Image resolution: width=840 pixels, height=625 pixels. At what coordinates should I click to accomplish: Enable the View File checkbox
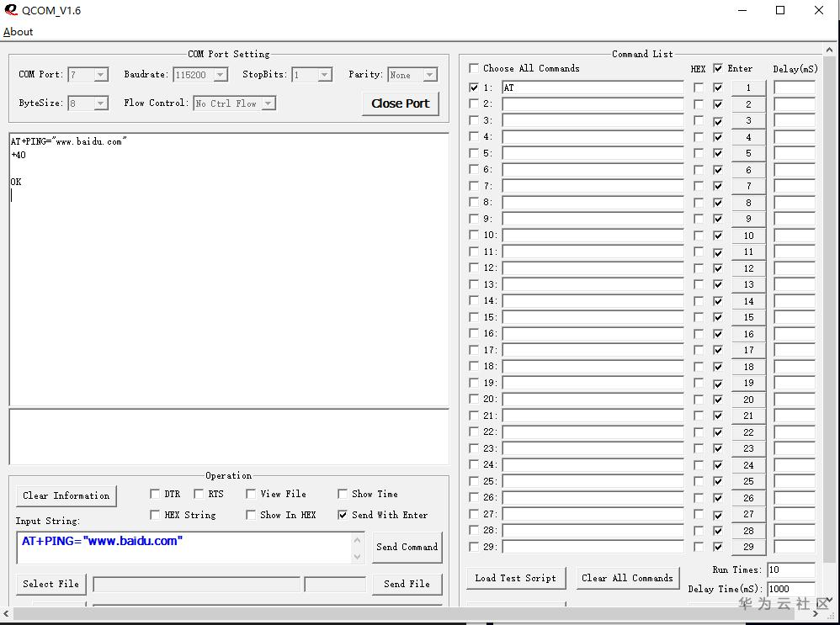[x=251, y=494]
